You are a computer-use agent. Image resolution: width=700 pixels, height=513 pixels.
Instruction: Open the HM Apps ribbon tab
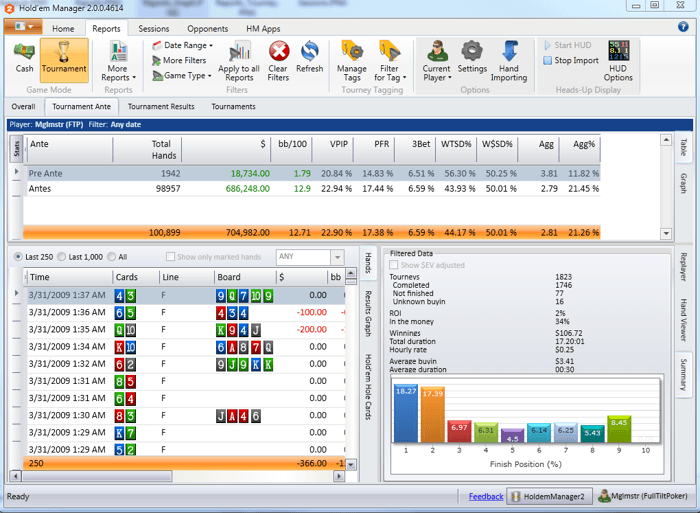coord(263,29)
